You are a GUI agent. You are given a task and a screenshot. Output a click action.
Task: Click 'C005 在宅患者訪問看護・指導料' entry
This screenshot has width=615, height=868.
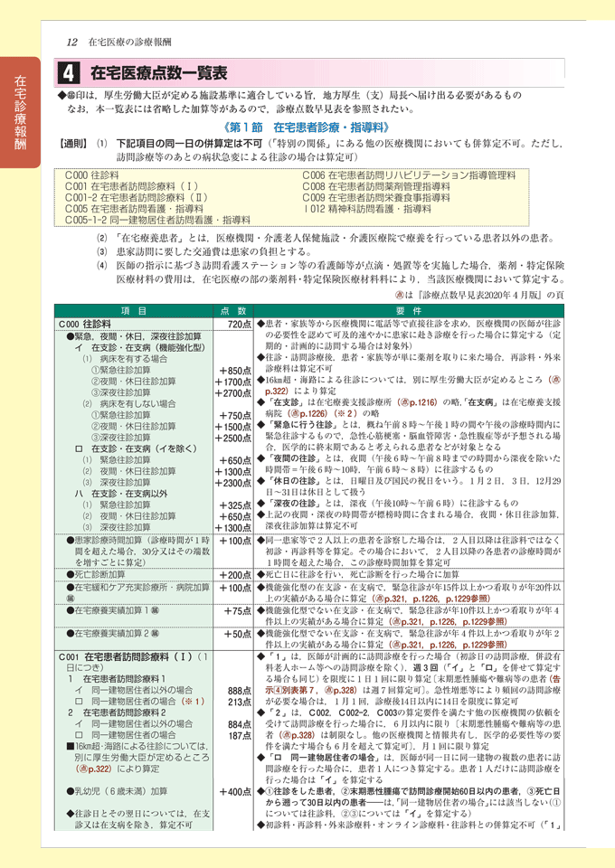134,209
